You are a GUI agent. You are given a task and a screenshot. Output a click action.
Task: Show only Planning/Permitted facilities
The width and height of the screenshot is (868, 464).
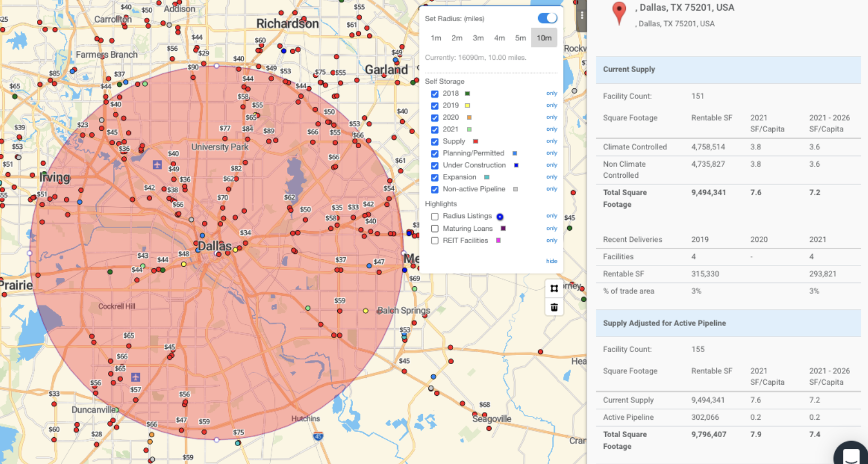551,153
